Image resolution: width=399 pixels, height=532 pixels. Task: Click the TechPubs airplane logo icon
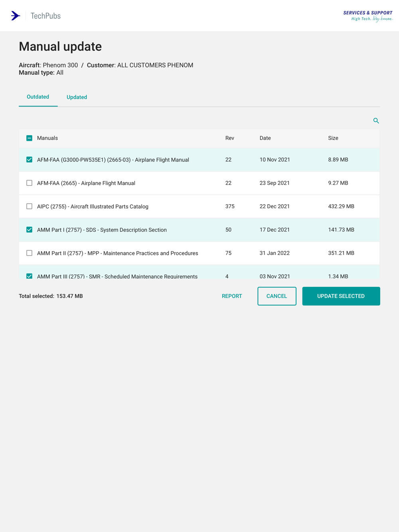click(x=16, y=16)
